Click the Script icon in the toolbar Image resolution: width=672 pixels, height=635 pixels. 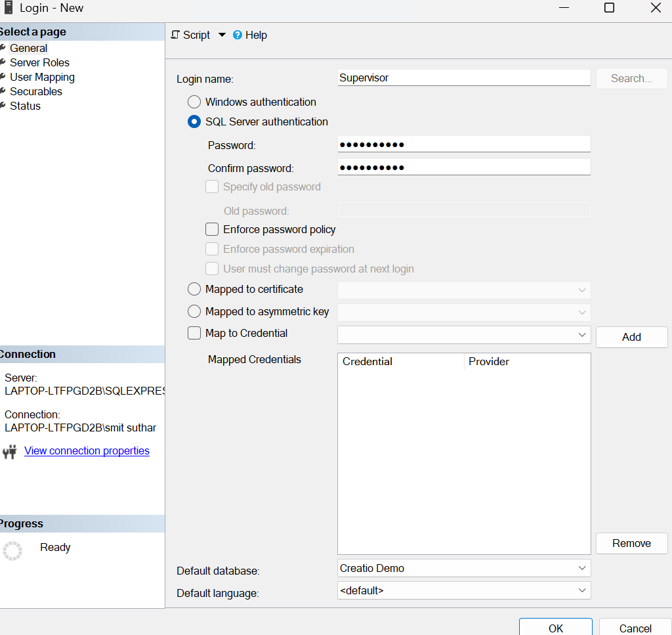tap(175, 35)
